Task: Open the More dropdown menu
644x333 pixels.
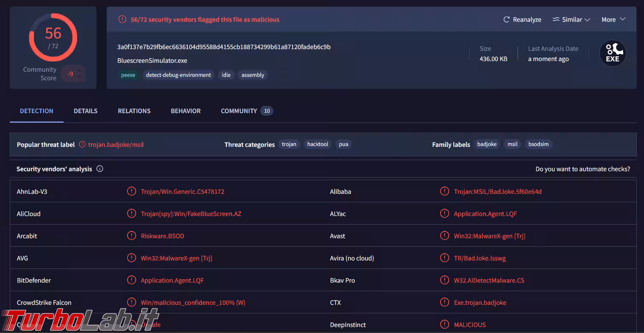Action: click(x=613, y=20)
